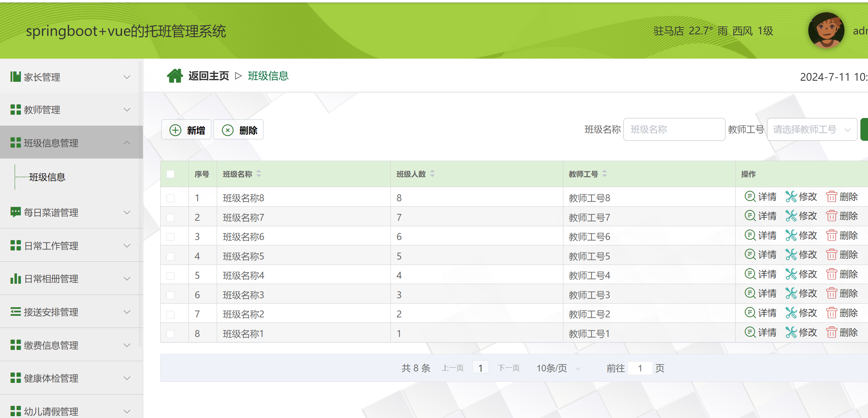
Task: Select the 家长管理 sidebar icon
Action: tap(15, 77)
